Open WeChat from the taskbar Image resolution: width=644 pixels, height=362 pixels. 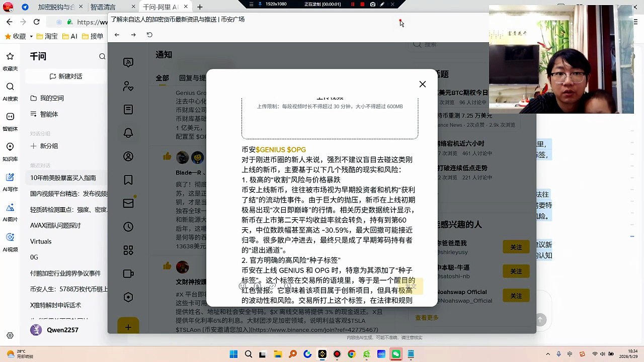pos(396,354)
